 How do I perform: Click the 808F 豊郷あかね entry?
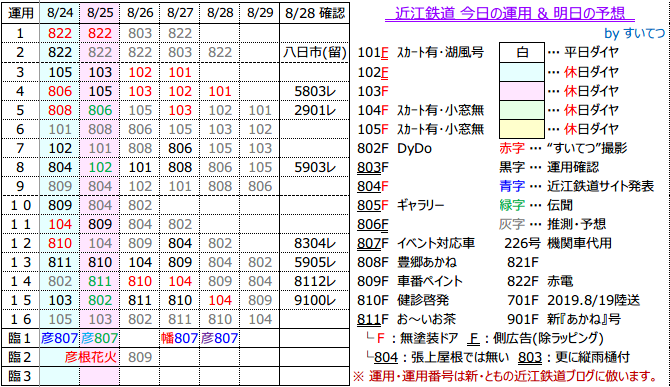click(407, 262)
